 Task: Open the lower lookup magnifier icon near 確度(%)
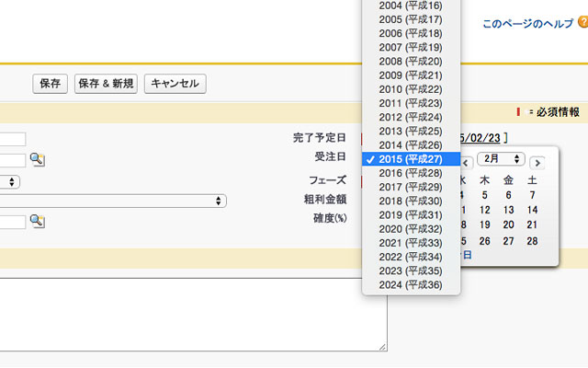pyautogui.click(x=37, y=221)
